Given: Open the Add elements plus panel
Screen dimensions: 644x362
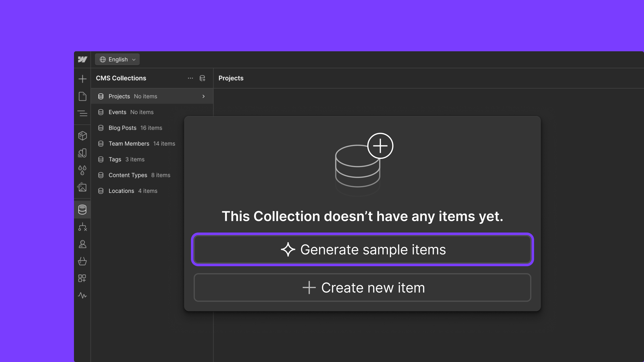Looking at the screenshot, I should (82, 79).
